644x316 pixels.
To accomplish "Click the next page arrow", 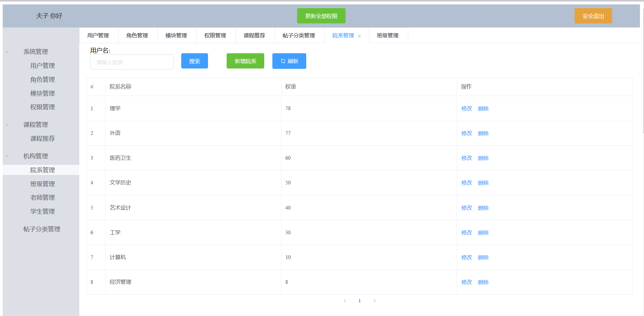I will (x=375, y=301).
